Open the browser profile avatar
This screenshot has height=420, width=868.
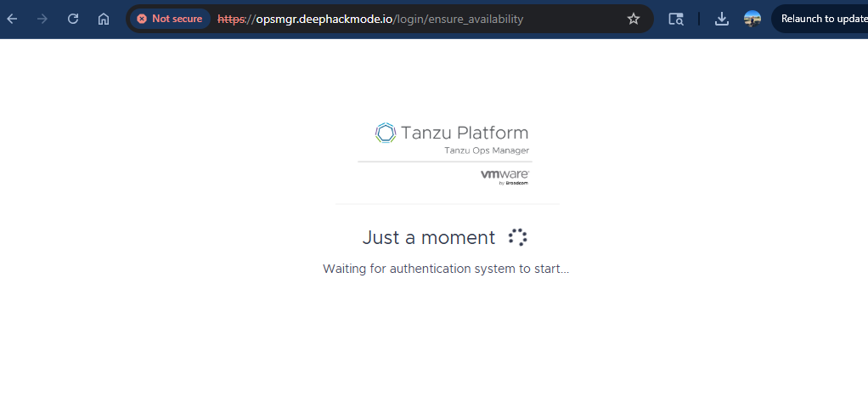(x=752, y=19)
